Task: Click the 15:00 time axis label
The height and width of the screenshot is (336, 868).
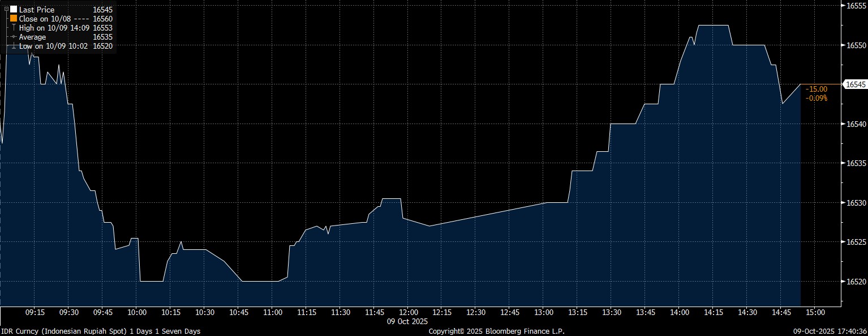Action: (814, 312)
